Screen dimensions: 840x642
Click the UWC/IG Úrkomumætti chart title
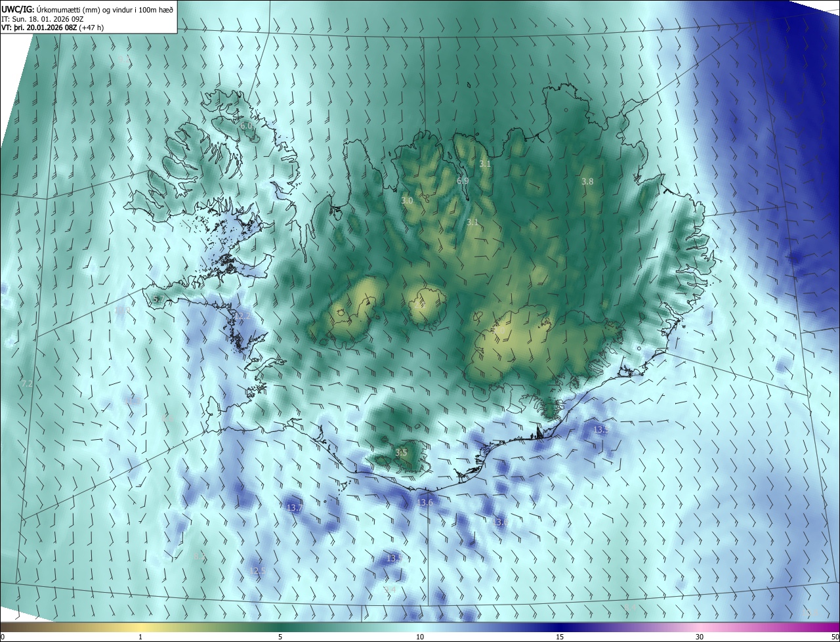coord(87,9)
